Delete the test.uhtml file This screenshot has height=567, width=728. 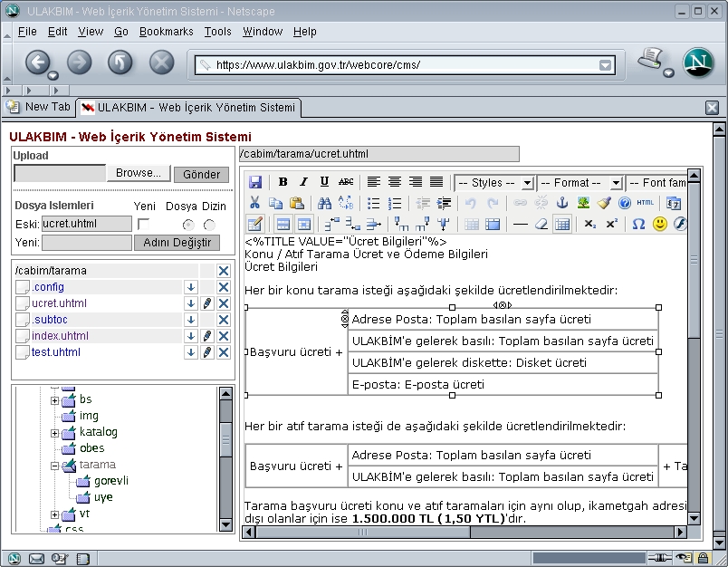pyautogui.click(x=224, y=352)
